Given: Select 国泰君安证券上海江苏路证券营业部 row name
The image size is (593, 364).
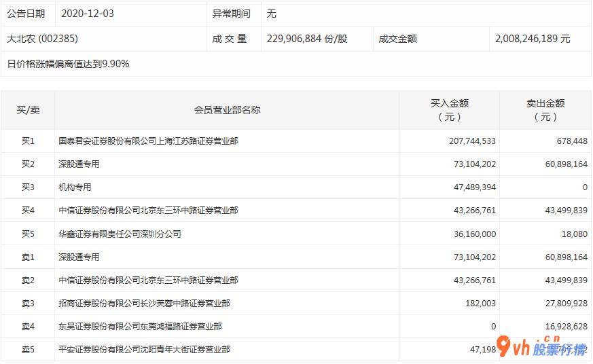Looking at the screenshot, I should click(x=148, y=141).
